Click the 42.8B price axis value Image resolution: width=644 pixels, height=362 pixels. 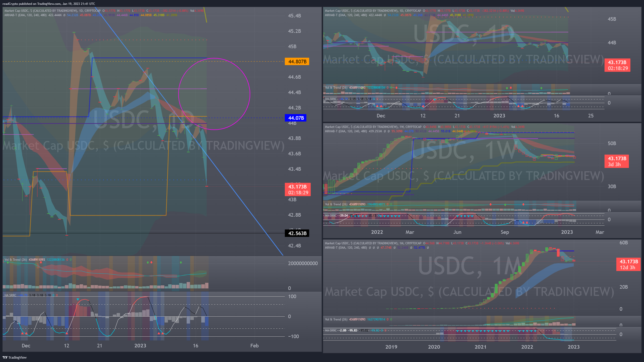[x=294, y=215]
